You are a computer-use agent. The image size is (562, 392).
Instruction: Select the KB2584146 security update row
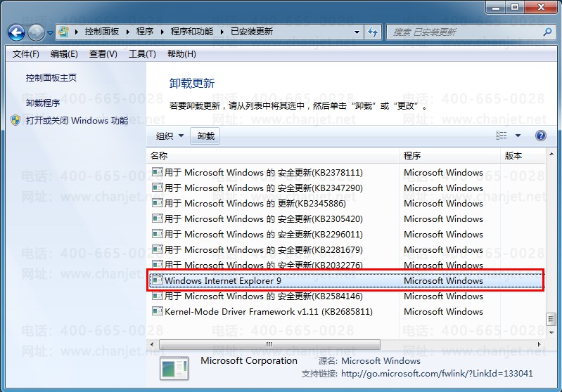(346, 296)
